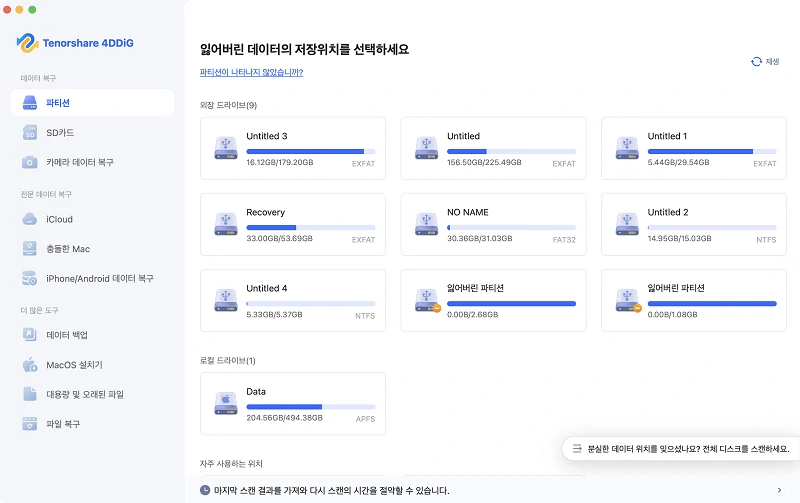Open 카메라 데이터 복구 camera icon
Image resolution: width=800 pixels, height=503 pixels.
pos(30,161)
